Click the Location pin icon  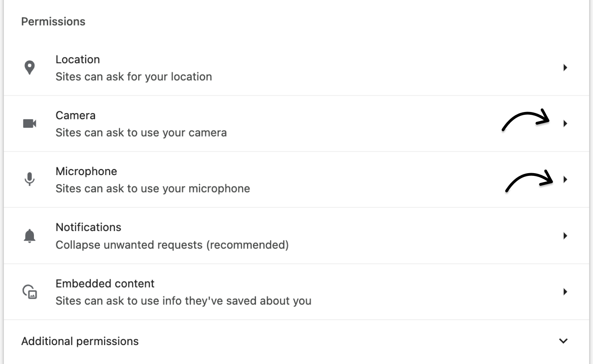click(x=29, y=67)
